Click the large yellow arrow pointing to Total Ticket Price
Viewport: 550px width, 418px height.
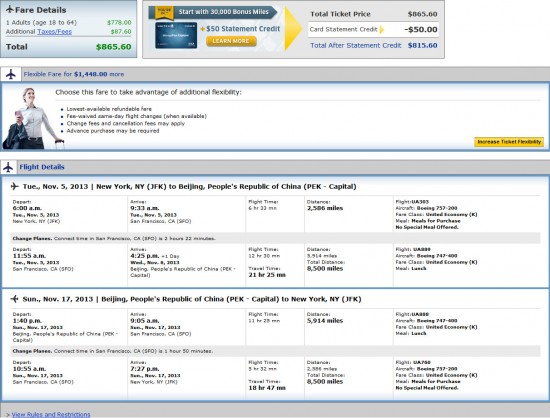point(293,28)
